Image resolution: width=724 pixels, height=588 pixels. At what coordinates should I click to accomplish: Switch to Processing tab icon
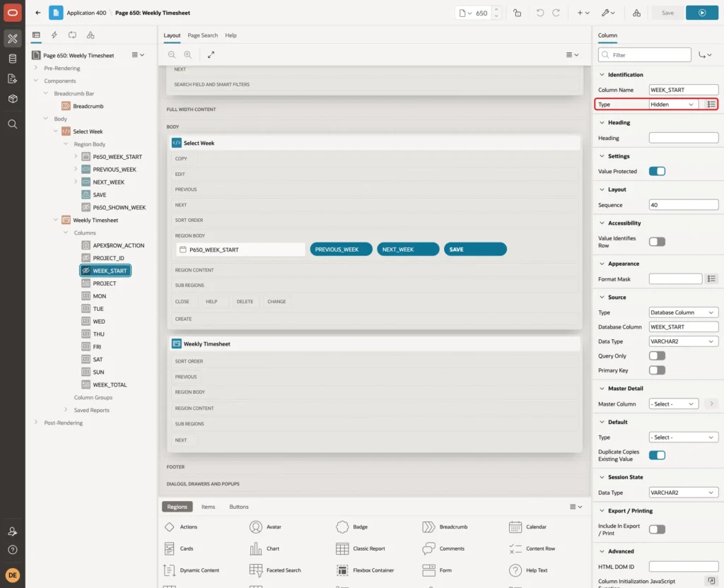pos(73,35)
